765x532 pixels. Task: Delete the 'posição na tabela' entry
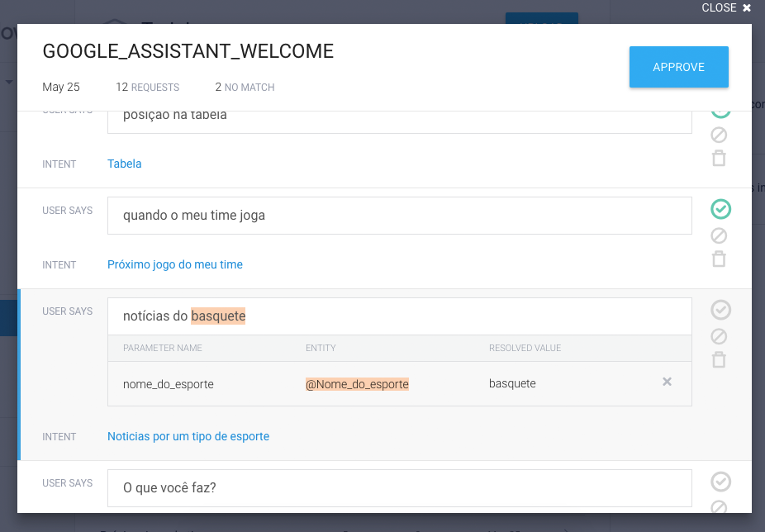[x=719, y=158]
